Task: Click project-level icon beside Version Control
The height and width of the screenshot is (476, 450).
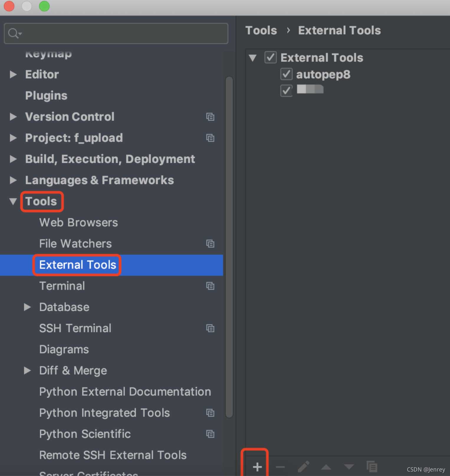Action: coord(210,117)
